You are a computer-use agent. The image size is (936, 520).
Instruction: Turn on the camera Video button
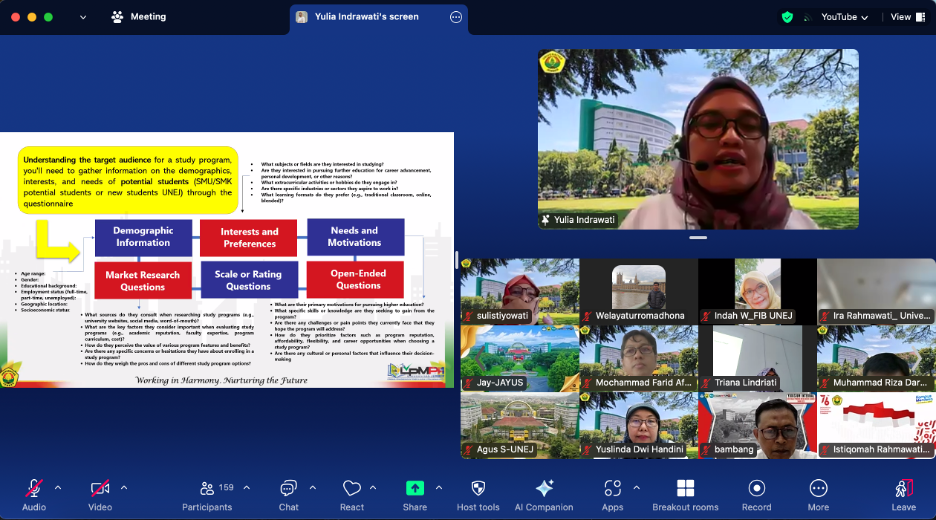100,494
